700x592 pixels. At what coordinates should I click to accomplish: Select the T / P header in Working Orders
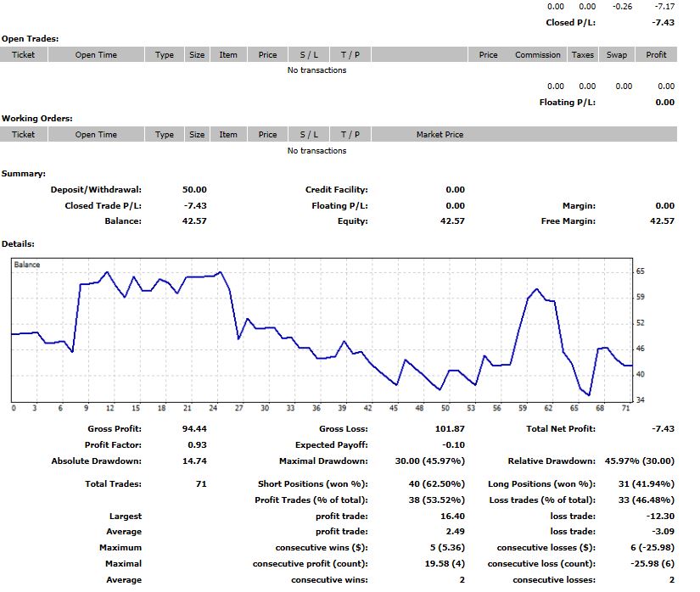[350, 134]
